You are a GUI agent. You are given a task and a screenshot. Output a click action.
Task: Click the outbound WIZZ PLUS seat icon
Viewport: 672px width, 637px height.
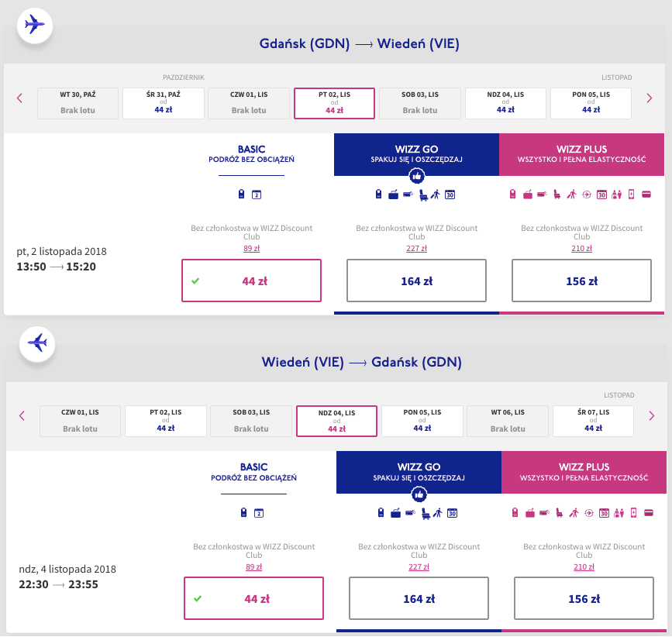(557, 195)
